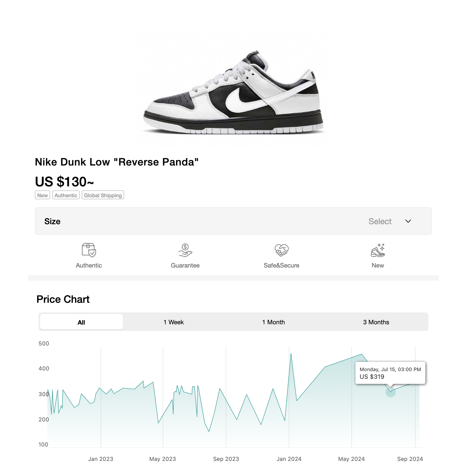This screenshot has height=476, width=463.
Task: Click the Authentic verification badge
Action: [x=66, y=195]
